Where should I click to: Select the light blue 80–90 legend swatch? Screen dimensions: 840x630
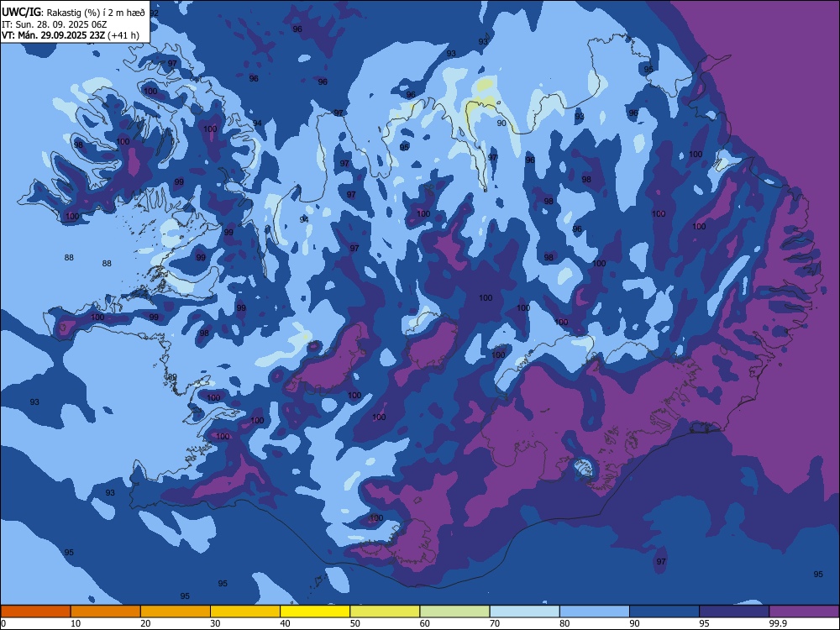coord(595,612)
